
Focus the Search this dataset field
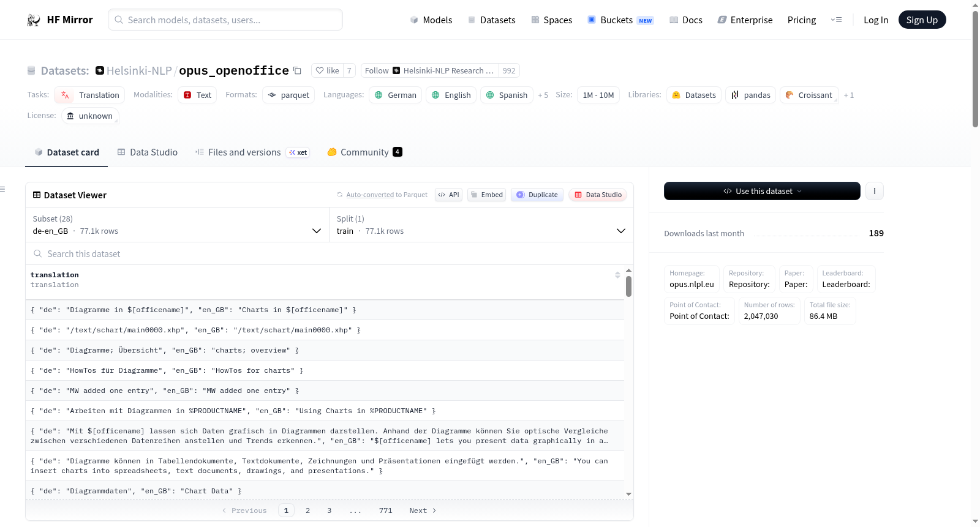330,253
